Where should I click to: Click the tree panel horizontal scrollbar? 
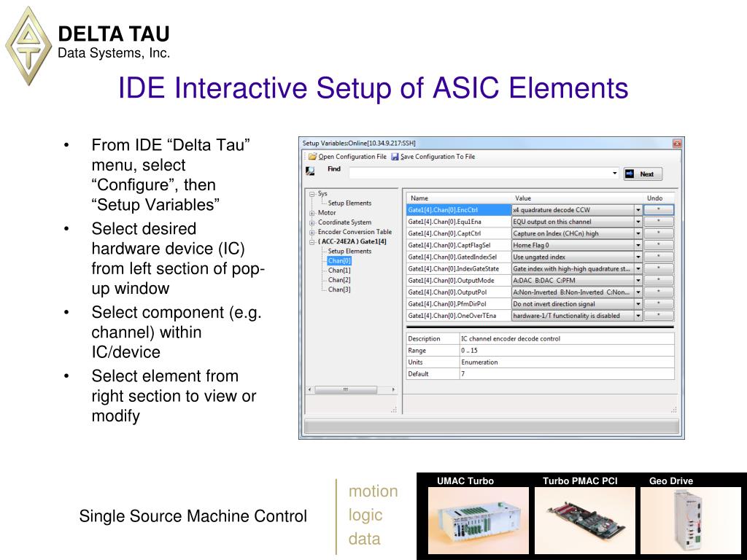coord(350,390)
